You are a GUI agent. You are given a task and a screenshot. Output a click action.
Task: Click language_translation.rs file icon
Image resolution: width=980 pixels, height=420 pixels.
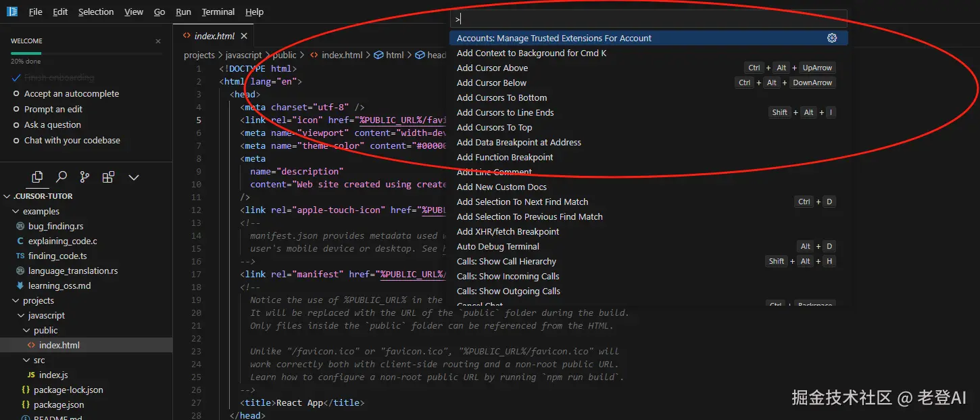pyautogui.click(x=20, y=271)
